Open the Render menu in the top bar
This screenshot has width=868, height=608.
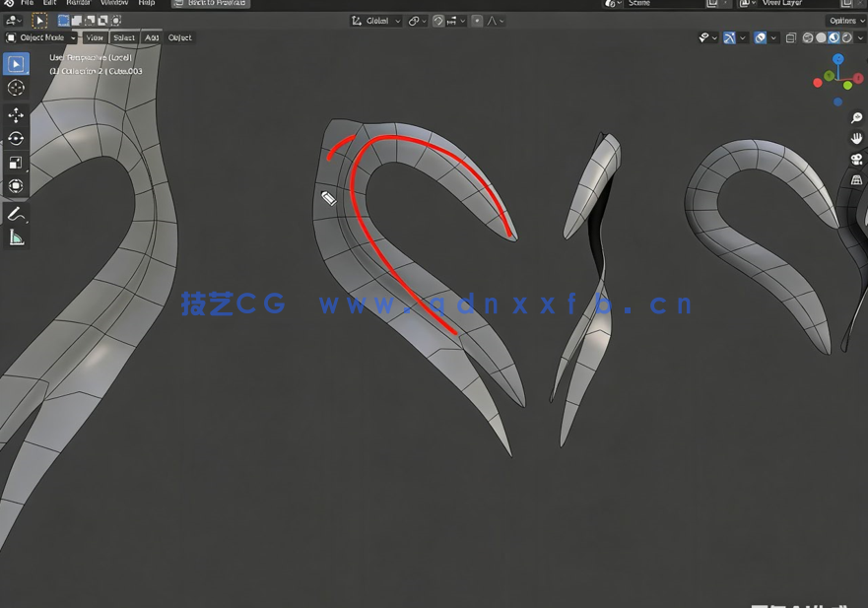click(x=79, y=3)
